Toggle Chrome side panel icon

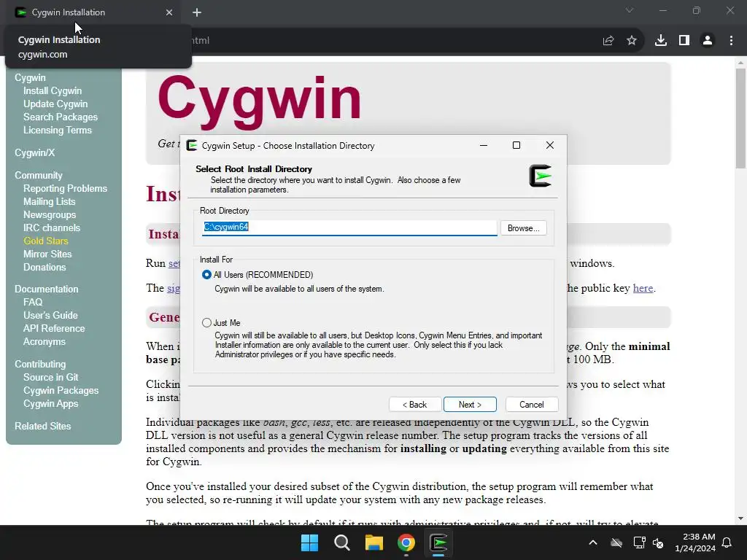pos(684,41)
